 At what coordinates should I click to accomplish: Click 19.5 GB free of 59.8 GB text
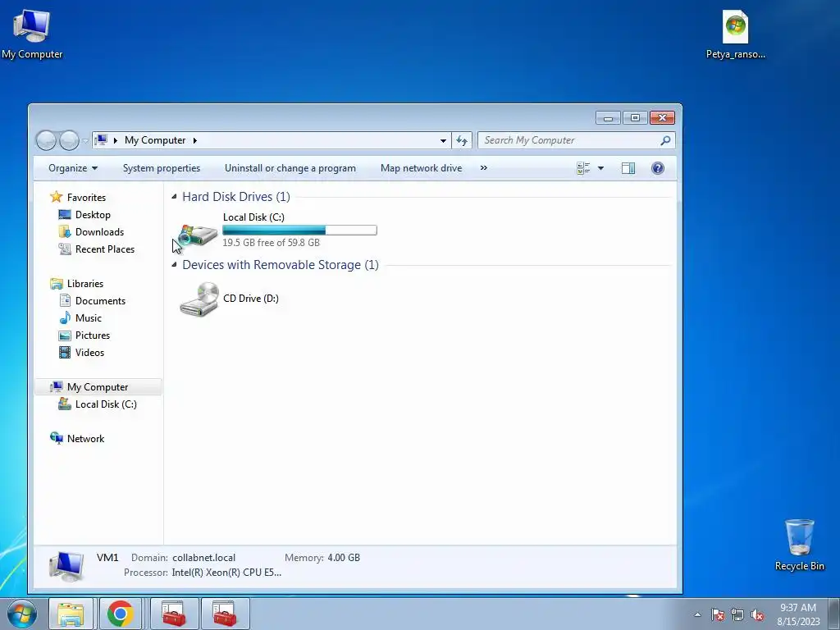coord(271,243)
